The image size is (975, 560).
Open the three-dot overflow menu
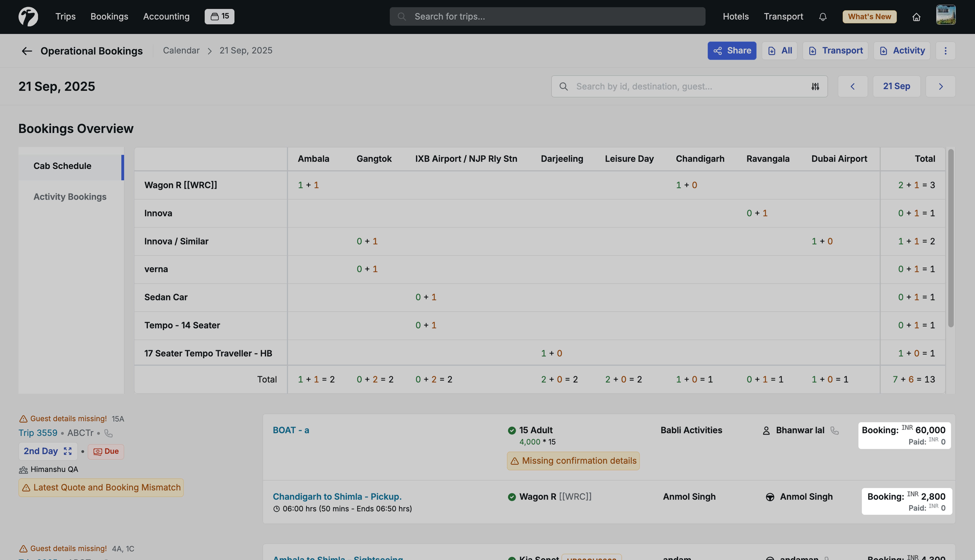(946, 50)
